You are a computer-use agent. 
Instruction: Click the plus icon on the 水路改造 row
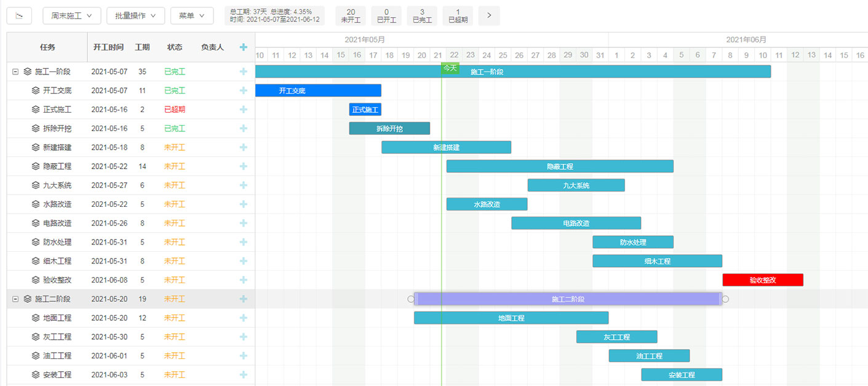coord(243,204)
